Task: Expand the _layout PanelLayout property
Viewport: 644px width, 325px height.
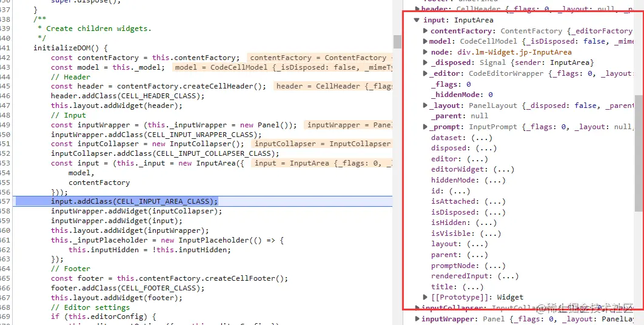Action: [x=426, y=105]
